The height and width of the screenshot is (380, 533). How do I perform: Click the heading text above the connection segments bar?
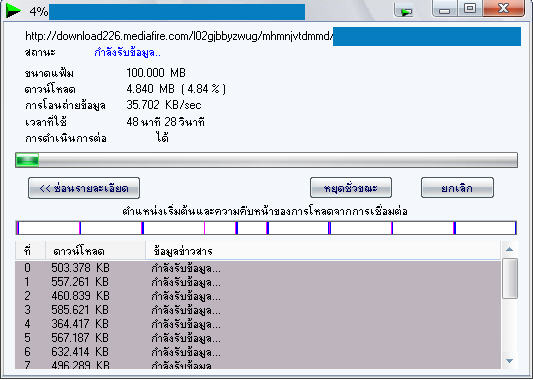click(265, 211)
